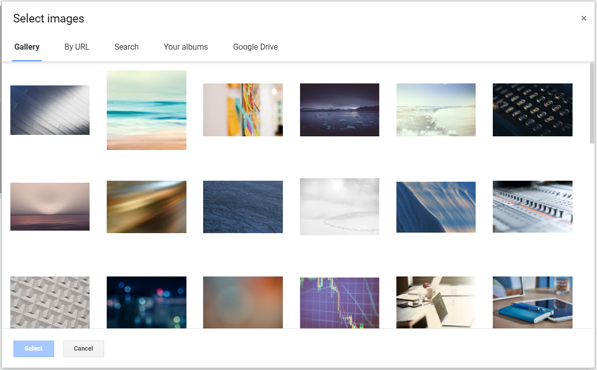Select the audio mixing console image
Image resolution: width=597 pixels, height=370 pixels.
click(532, 207)
